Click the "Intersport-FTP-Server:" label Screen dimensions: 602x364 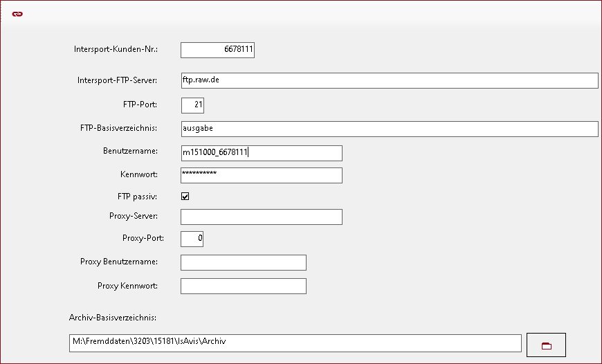(x=117, y=80)
